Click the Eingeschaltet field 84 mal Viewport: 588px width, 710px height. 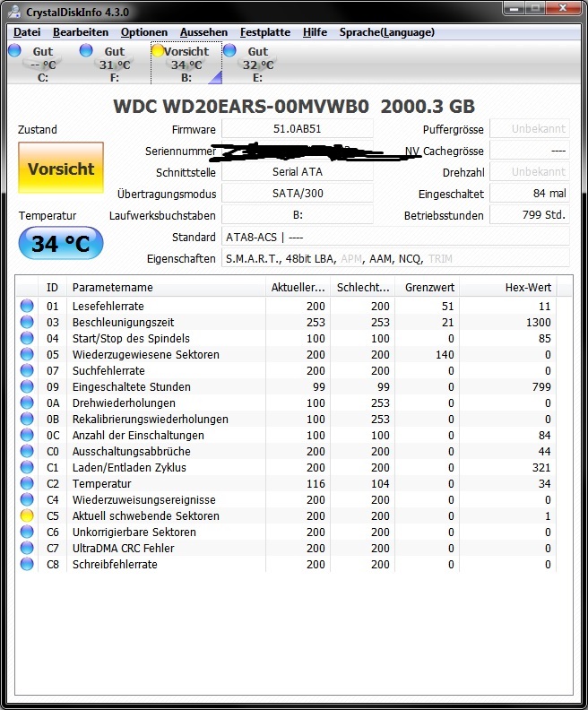[x=530, y=194]
